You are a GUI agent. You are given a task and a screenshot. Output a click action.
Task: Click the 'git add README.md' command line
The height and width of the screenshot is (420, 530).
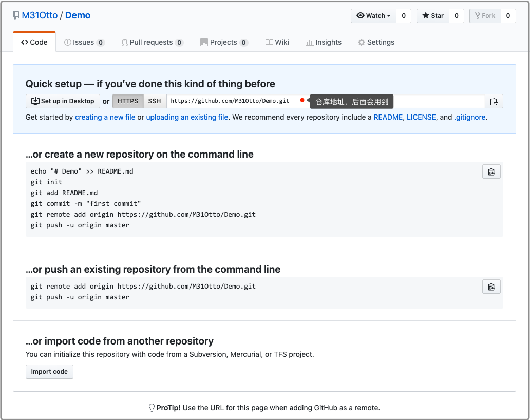point(64,193)
